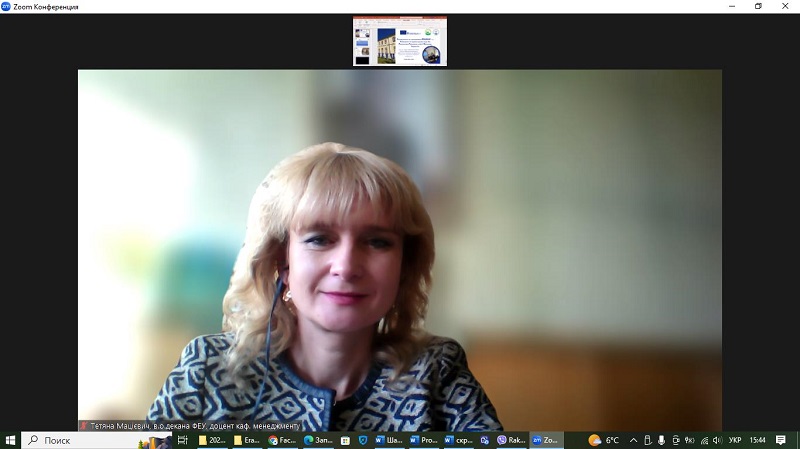Switch to the Zoom taskbar button
This screenshot has width=800, height=449.
pos(547,440)
